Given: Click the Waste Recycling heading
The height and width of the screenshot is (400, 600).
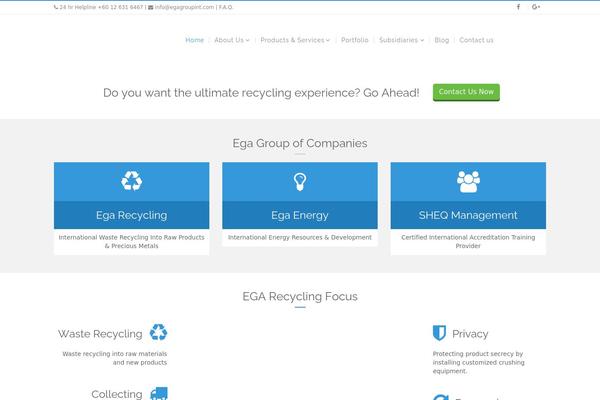Looking at the screenshot, I should (x=100, y=334).
